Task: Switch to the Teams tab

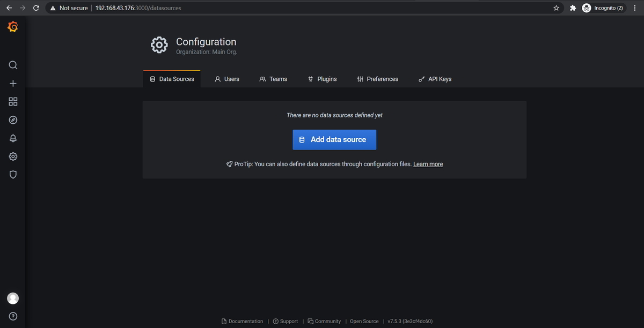Action: [273, 79]
